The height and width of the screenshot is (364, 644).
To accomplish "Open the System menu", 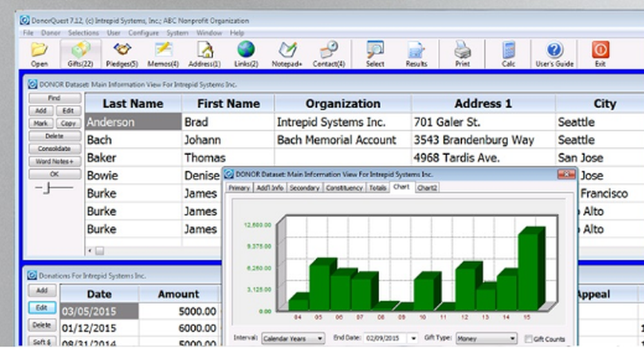I will pos(178,33).
